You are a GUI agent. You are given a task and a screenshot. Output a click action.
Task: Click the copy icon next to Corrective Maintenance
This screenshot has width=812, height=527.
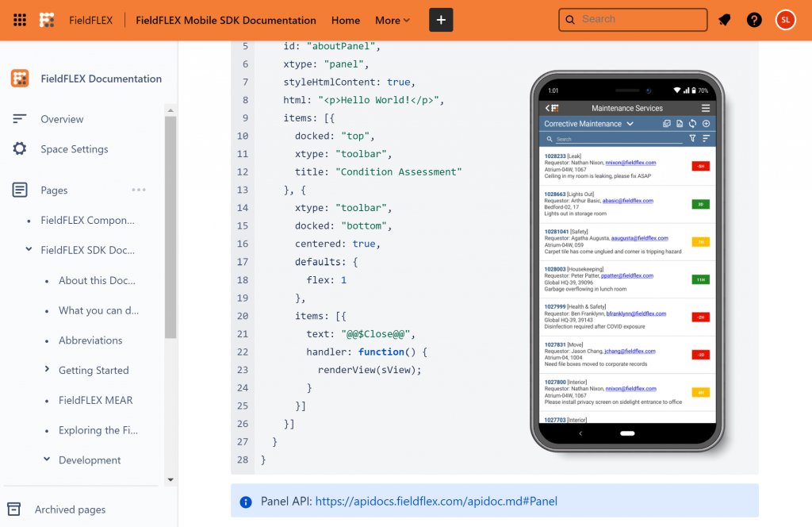tap(667, 124)
